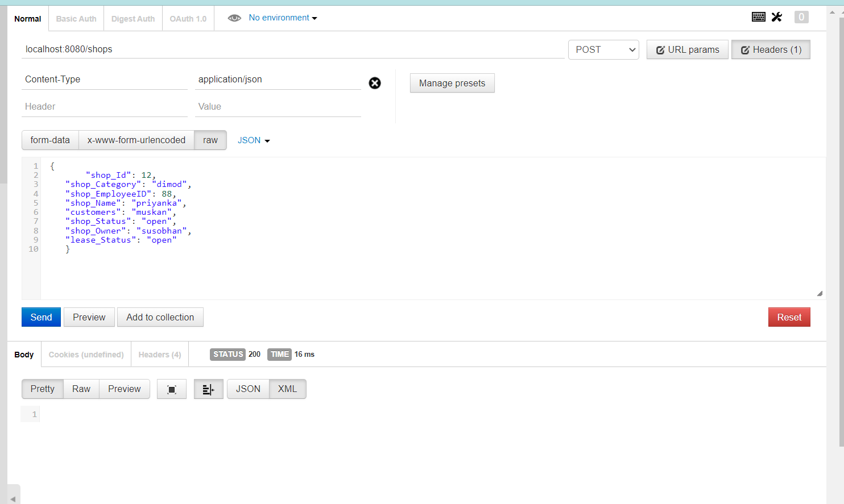The image size is (844, 504).
Task: Click "shop_Category" line in editor
Action: [129, 184]
